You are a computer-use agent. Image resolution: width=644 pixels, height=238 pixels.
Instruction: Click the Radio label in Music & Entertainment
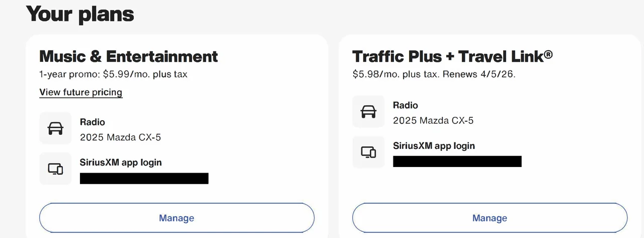click(93, 122)
